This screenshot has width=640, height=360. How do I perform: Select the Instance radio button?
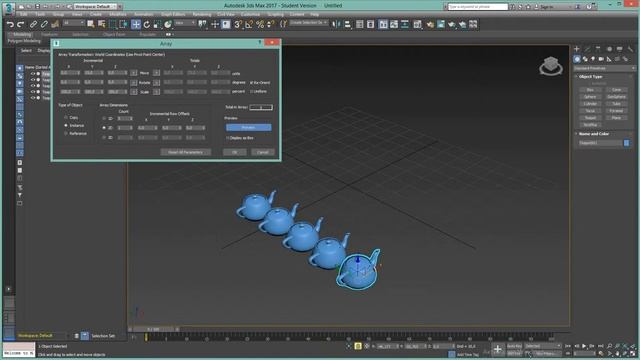(66, 125)
